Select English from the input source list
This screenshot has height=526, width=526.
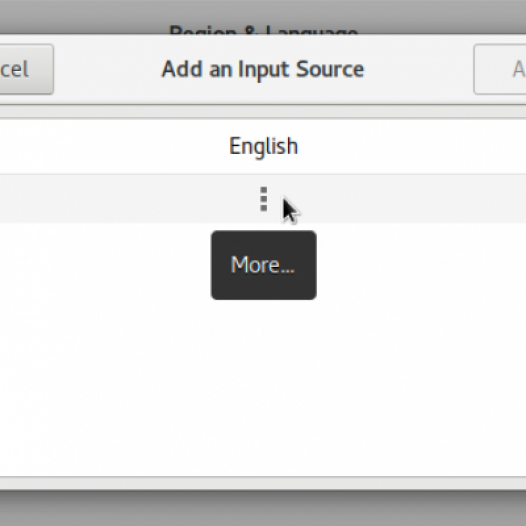(x=263, y=146)
